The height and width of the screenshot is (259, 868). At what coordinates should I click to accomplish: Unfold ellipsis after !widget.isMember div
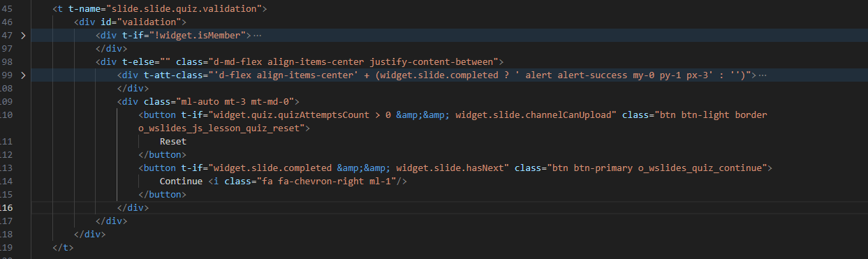point(258,35)
